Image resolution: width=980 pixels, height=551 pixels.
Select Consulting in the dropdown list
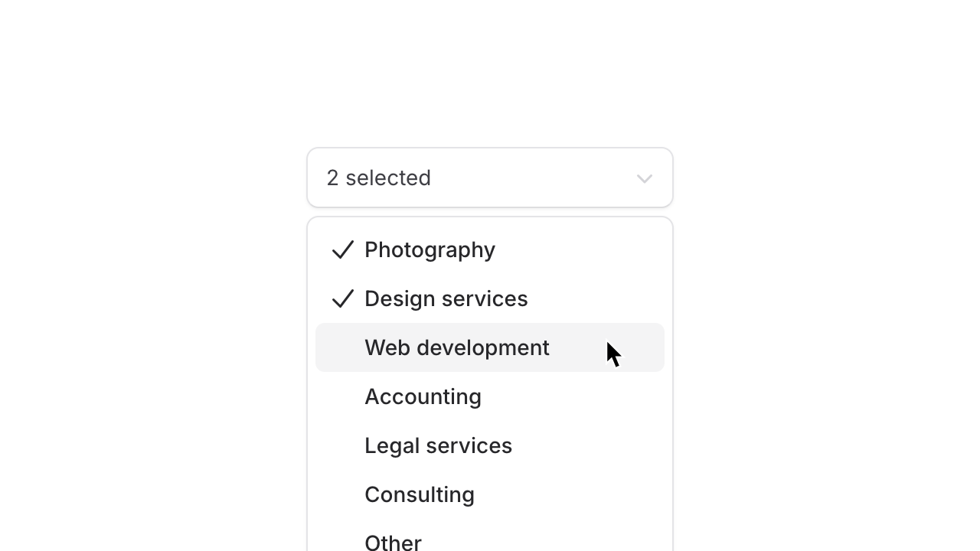coord(420,494)
